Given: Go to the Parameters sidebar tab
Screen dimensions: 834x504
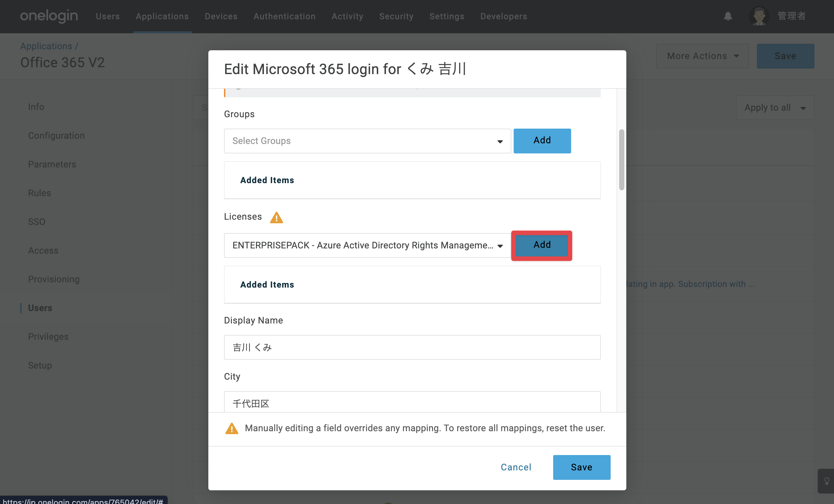Looking at the screenshot, I should (x=52, y=165).
